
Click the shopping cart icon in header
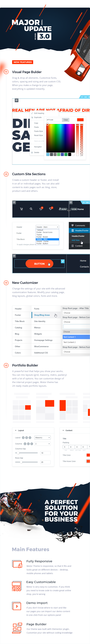coord(21,209)
